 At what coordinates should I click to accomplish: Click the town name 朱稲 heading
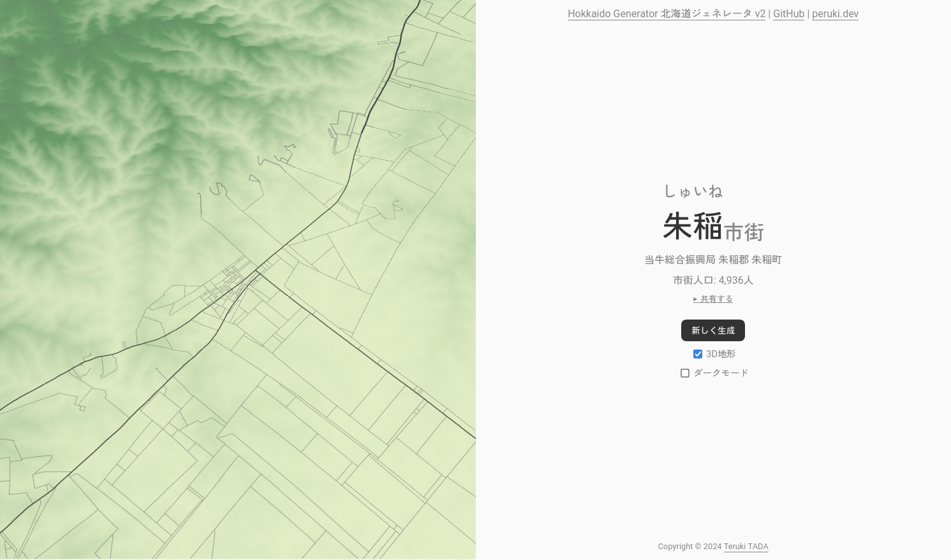(692, 226)
